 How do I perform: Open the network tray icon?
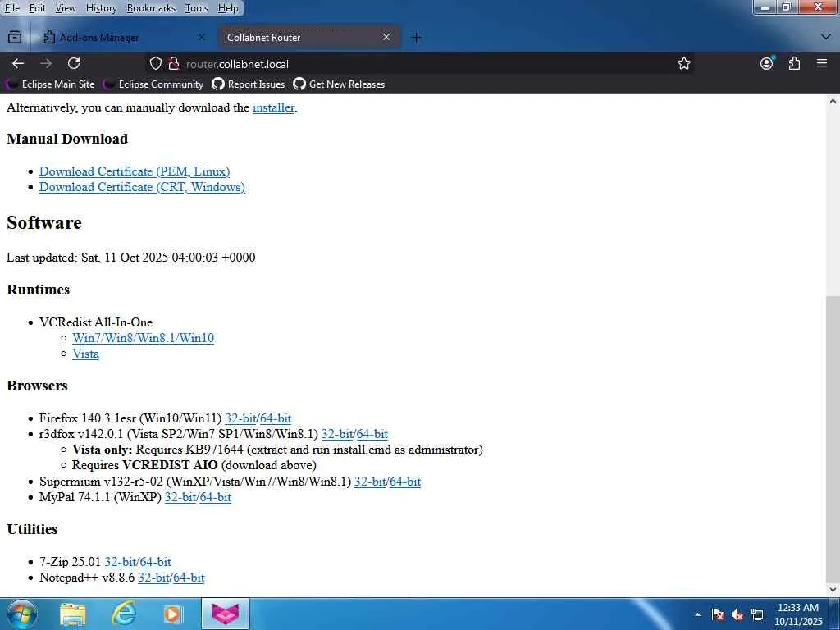[757, 614]
